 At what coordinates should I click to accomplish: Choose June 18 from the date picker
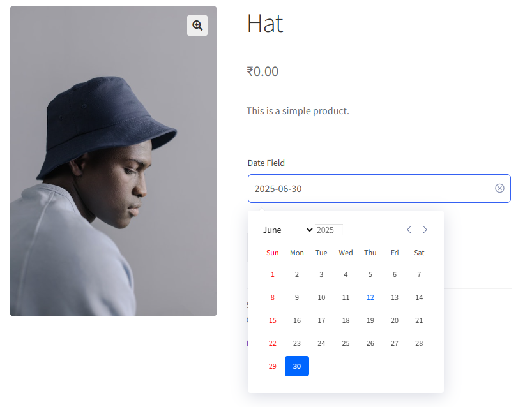click(346, 320)
